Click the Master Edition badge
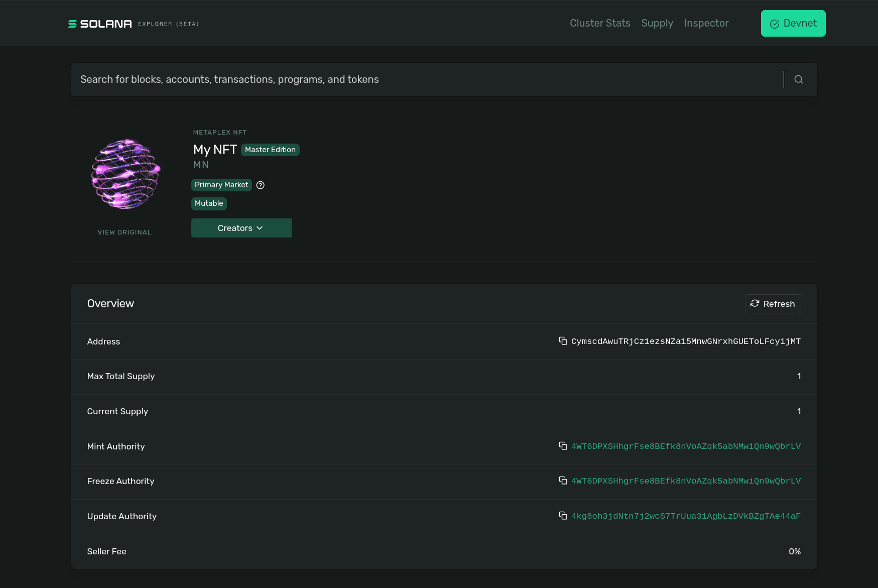 270,149
